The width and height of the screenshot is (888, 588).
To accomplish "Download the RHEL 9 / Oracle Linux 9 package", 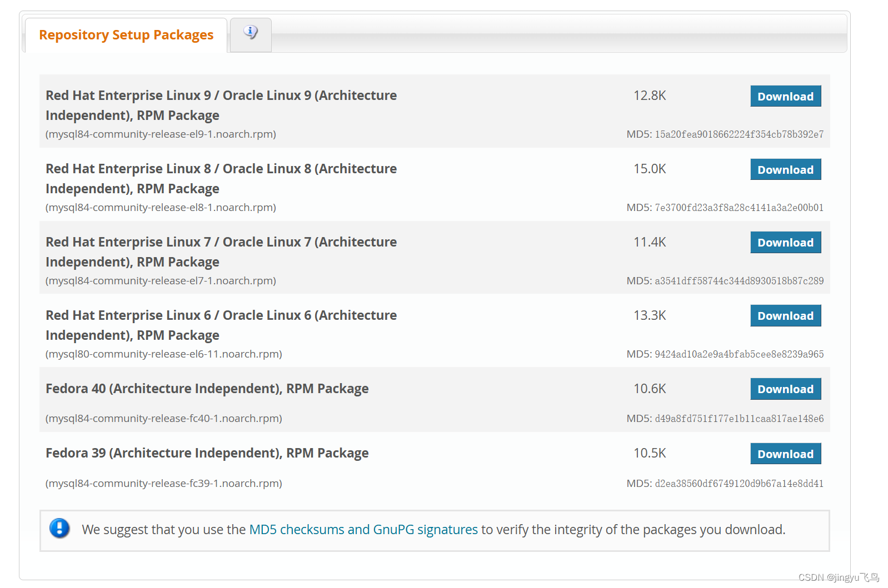I will pos(785,96).
